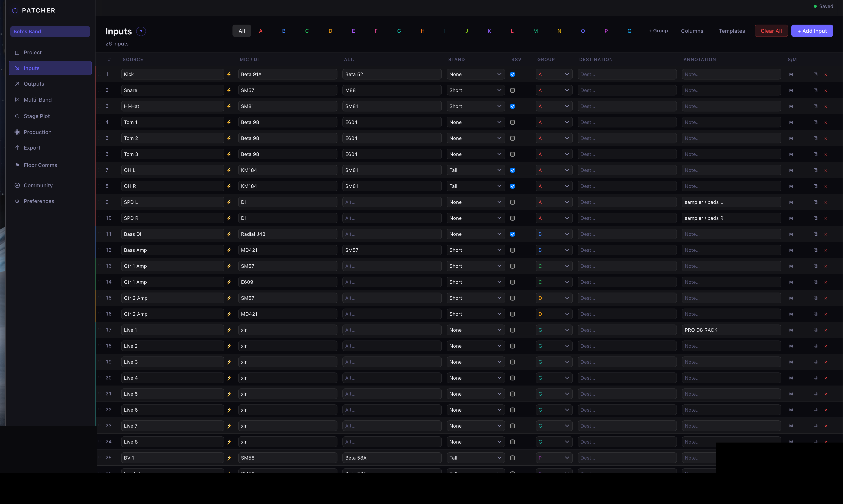
Task: Open the Group dropdown for Live 1
Action: 554,330
